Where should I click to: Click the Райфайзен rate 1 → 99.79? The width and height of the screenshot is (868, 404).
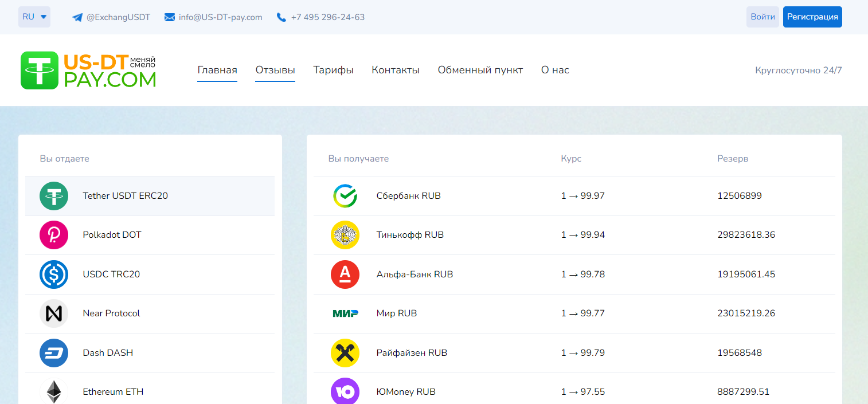pyautogui.click(x=582, y=353)
